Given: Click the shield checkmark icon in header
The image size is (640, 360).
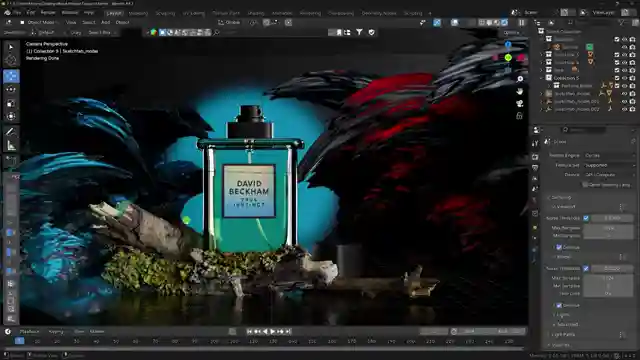Looking at the screenshot, I should [371, 32].
